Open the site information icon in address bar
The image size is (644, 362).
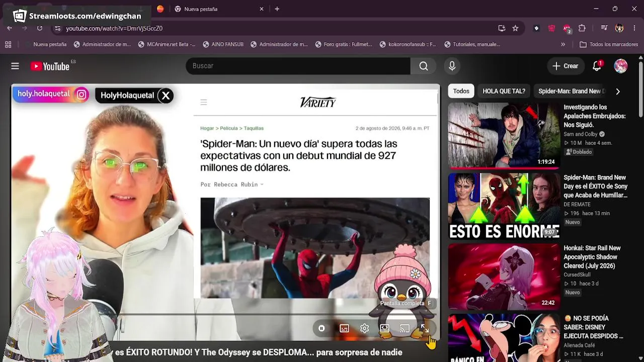click(57, 28)
